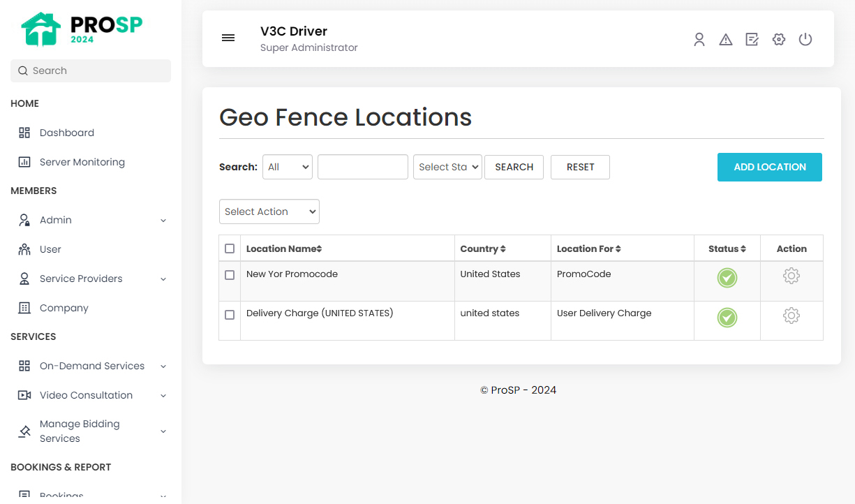Screen dimensions: 855x504
Task: Open Dashboard from the sidebar
Action: (67, 133)
